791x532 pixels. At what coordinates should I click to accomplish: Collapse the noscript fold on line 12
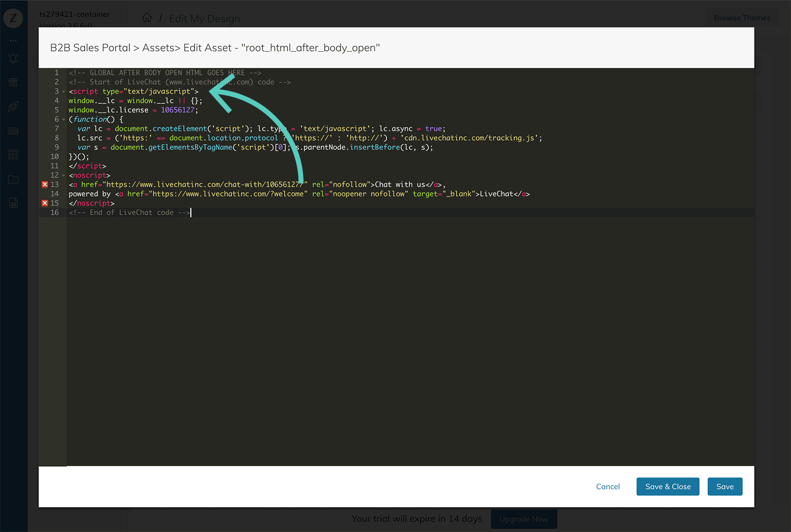pyautogui.click(x=64, y=175)
